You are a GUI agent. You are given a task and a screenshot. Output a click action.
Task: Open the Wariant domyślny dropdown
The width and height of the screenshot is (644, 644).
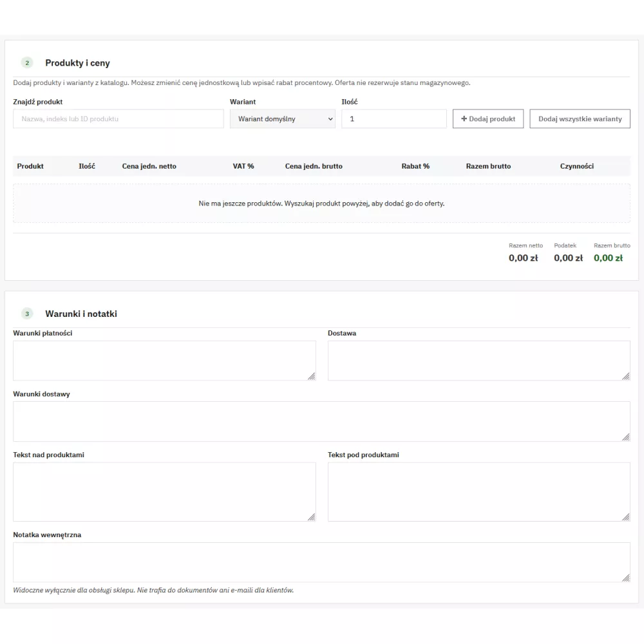(x=283, y=118)
